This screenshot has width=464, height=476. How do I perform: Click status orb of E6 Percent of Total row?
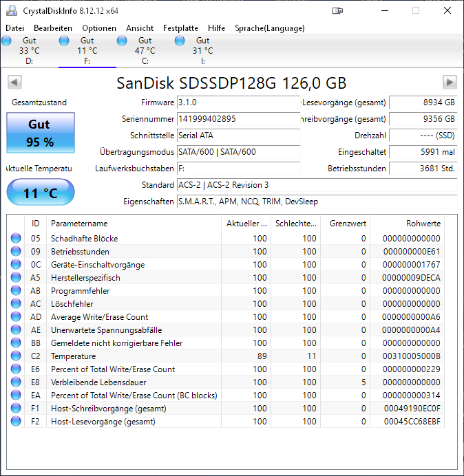coord(16,369)
